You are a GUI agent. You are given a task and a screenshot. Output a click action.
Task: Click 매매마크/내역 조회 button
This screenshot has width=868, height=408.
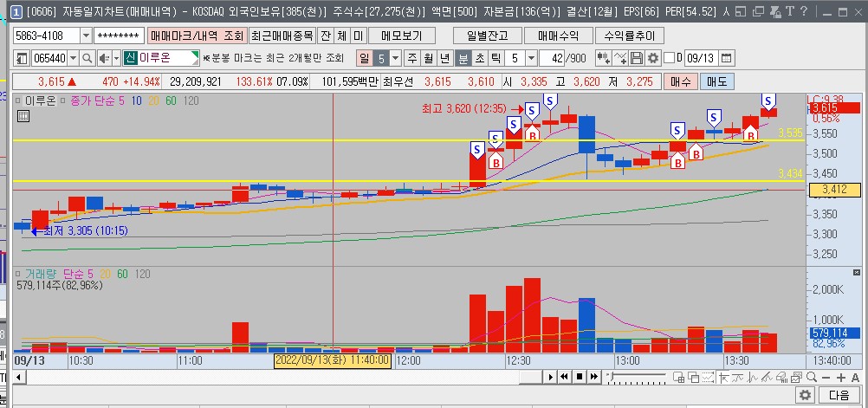(x=197, y=36)
